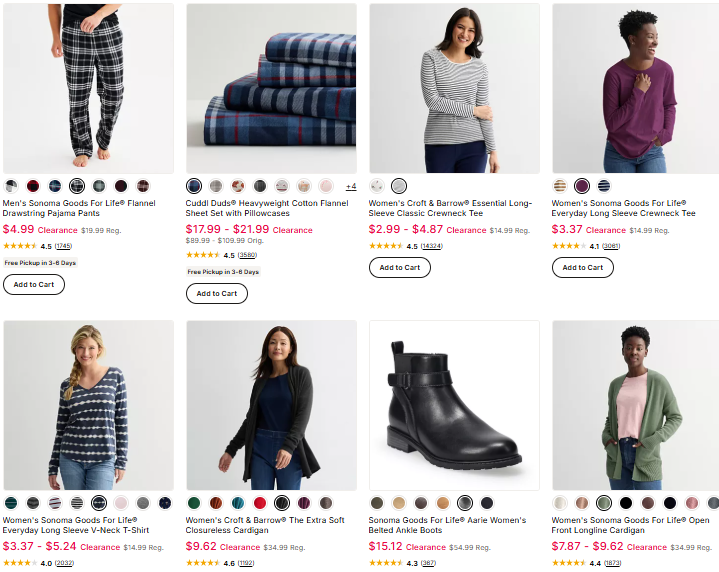The height and width of the screenshot is (572, 719).
Task: Select the green swatch for the Open Front Cardigan
Action: click(x=604, y=502)
